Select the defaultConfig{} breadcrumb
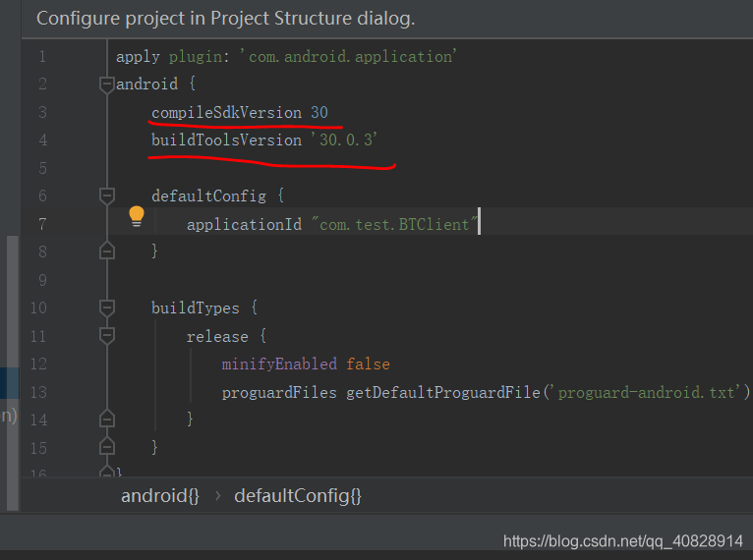This screenshot has width=753, height=560. tap(297, 496)
